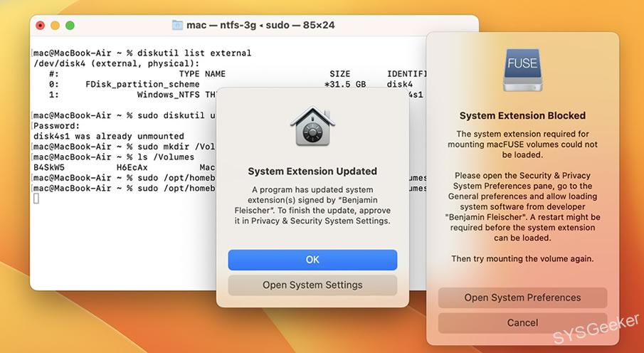Screen dimensions: 644x353
Task: Click the security house lock icon
Action: coord(312,126)
